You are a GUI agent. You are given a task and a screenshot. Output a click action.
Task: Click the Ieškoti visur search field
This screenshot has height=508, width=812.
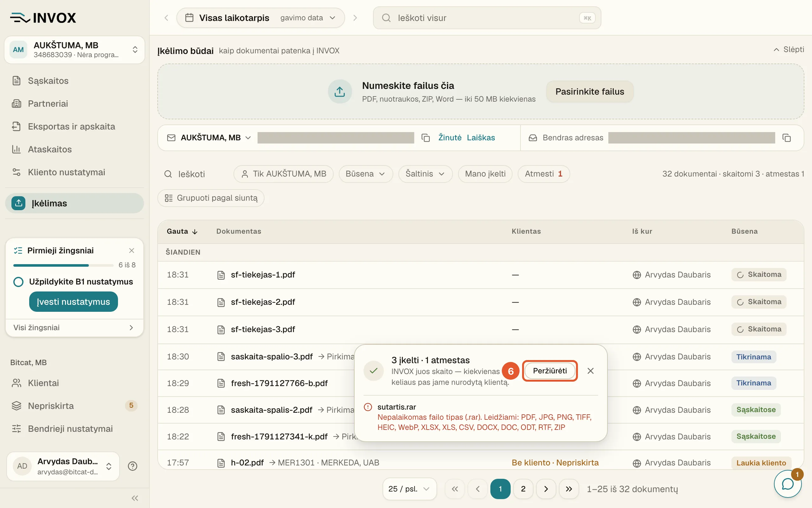pos(487,18)
